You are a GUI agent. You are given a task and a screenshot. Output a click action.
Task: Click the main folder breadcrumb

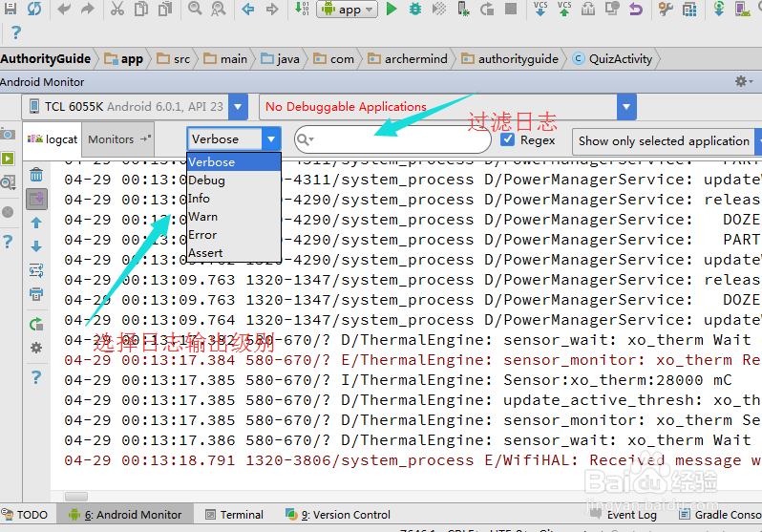tap(225, 59)
